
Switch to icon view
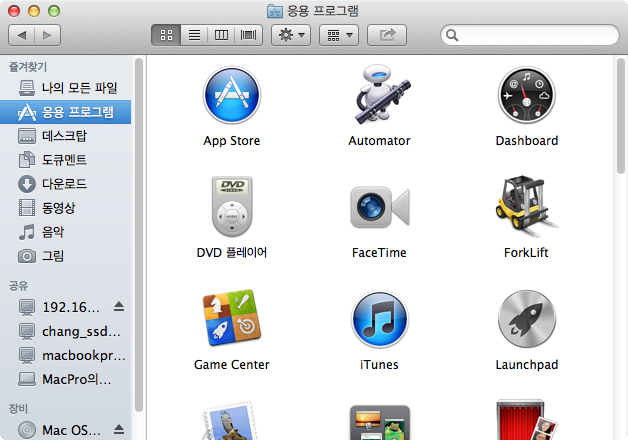coord(166,35)
